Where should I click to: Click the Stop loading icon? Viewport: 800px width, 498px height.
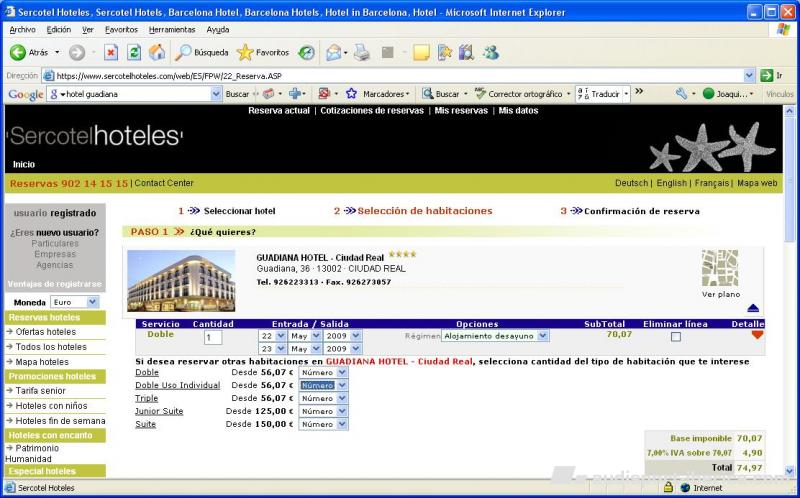pyautogui.click(x=111, y=52)
